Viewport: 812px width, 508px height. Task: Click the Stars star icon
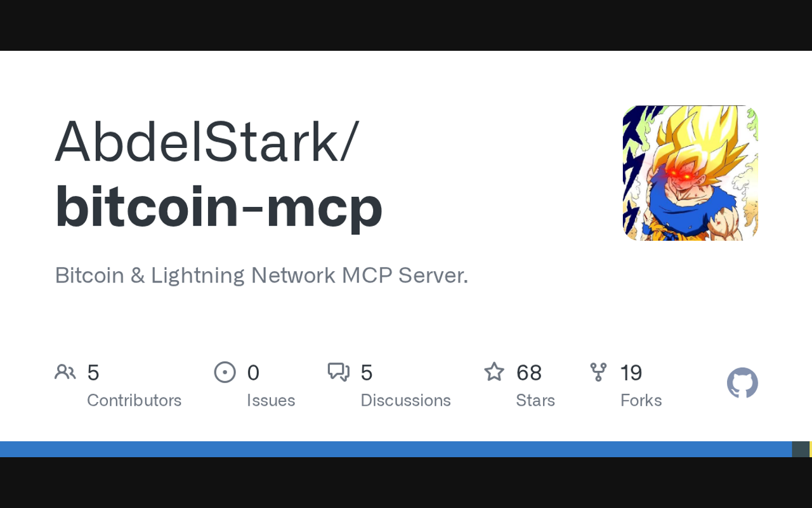click(x=494, y=372)
